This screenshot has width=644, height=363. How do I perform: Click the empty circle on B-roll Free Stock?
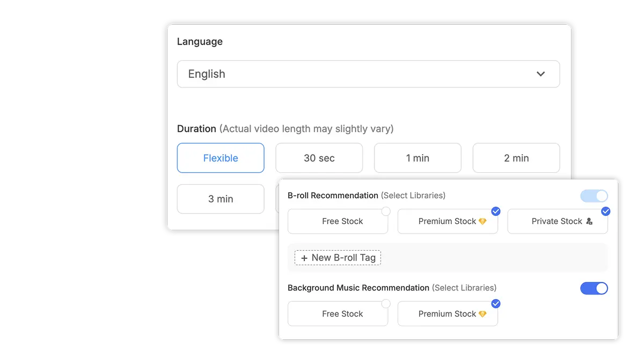point(386,211)
